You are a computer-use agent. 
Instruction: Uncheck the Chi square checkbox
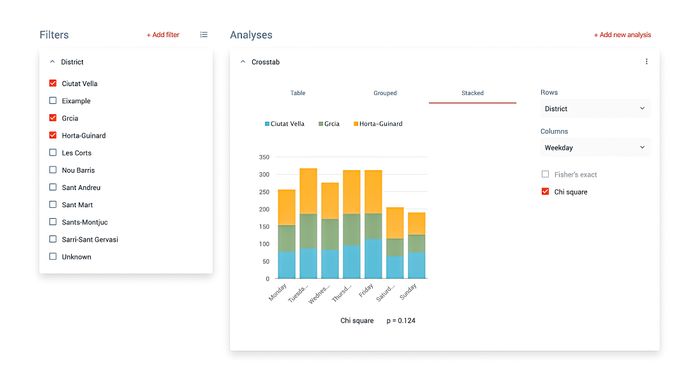(545, 192)
